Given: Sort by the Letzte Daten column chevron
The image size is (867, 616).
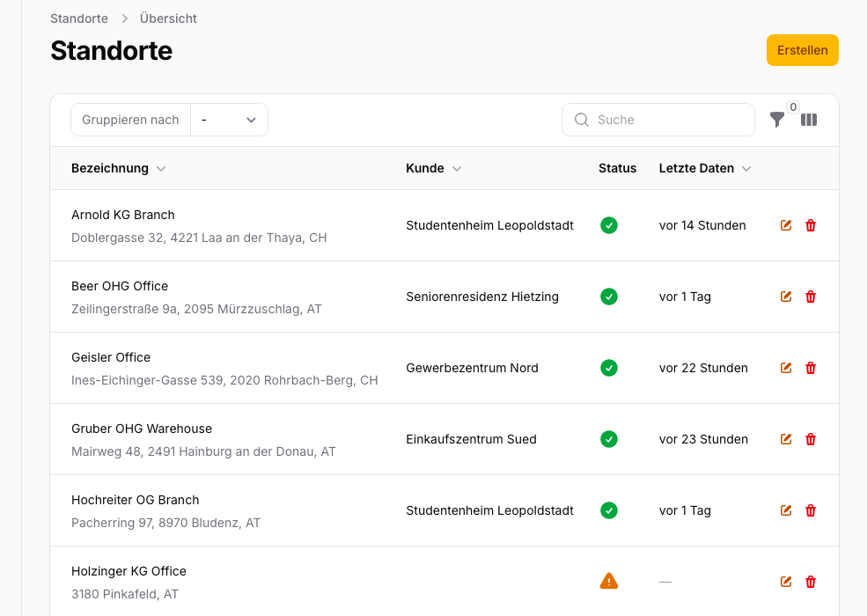Looking at the screenshot, I should (x=746, y=168).
